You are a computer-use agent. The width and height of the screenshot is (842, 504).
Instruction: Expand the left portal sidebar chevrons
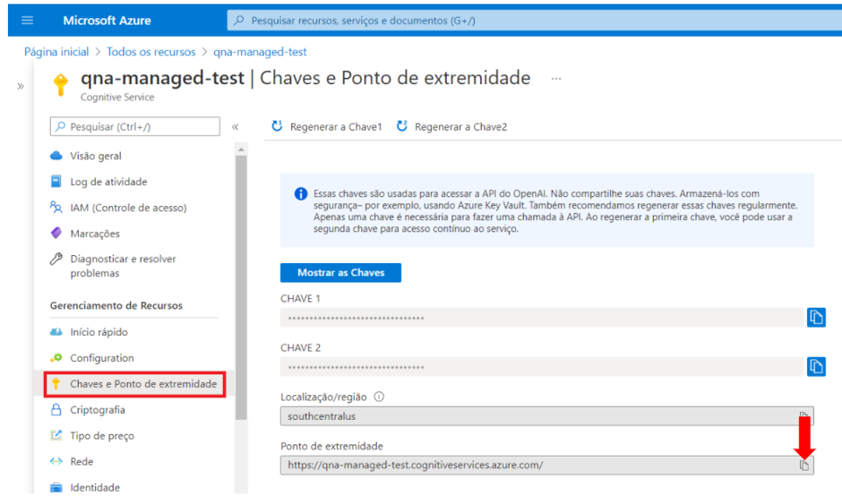coord(21,86)
